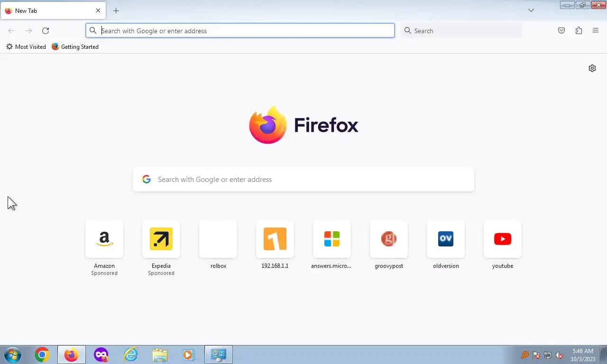Open a new tab with plus button
The image size is (607, 364).
(116, 10)
